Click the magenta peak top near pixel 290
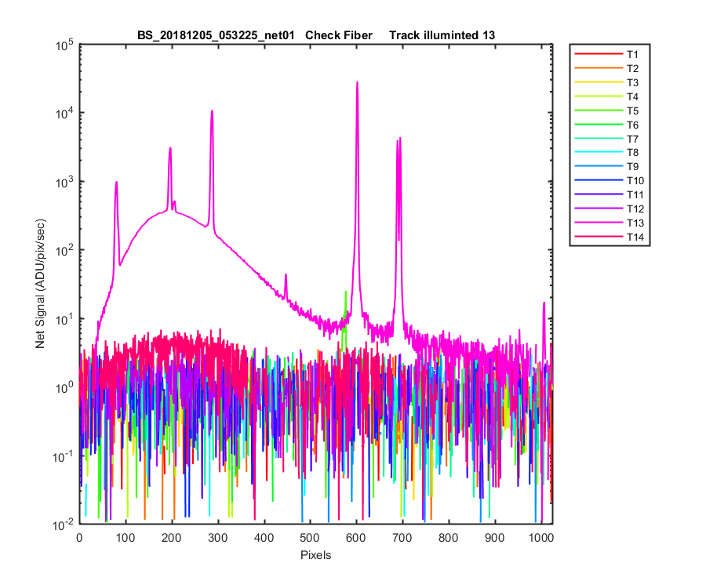This screenshot has height=588, width=706. click(x=212, y=111)
